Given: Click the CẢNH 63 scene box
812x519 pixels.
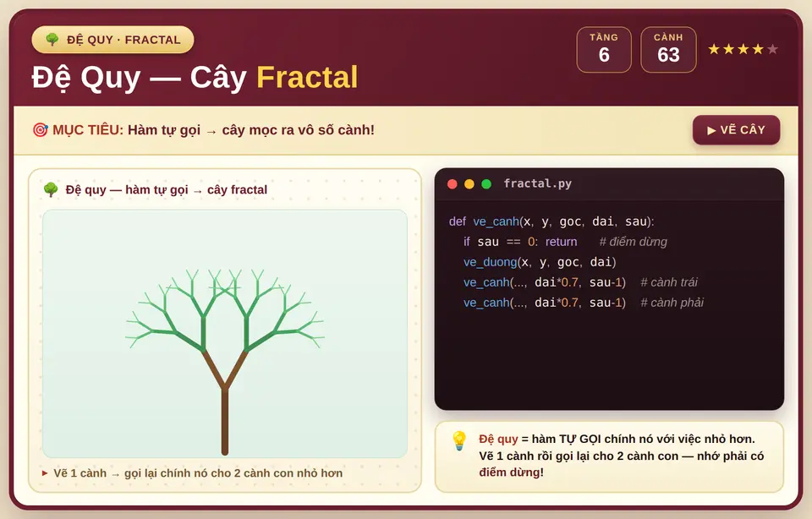Looking at the screenshot, I should coord(668,50).
